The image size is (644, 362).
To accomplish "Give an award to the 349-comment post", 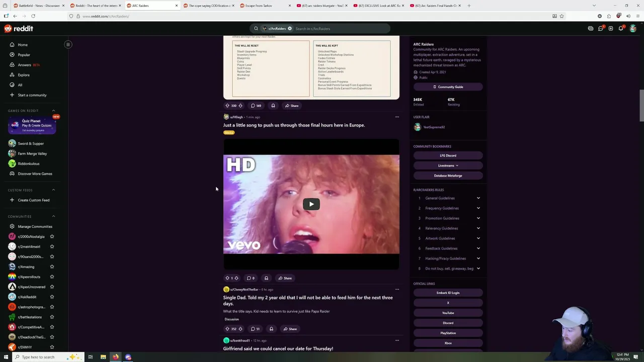I will [x=273, y=106].
